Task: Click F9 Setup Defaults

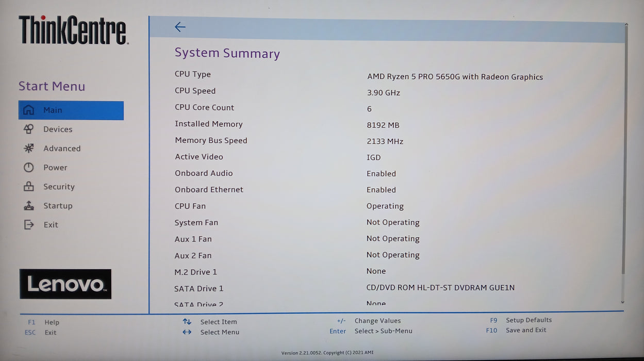Action: tap(521, 320)
